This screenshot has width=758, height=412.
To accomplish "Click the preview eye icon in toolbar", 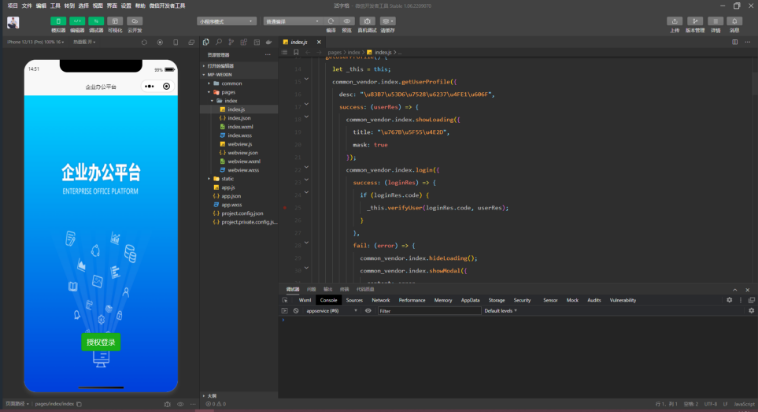I will (x=347, y=21).
